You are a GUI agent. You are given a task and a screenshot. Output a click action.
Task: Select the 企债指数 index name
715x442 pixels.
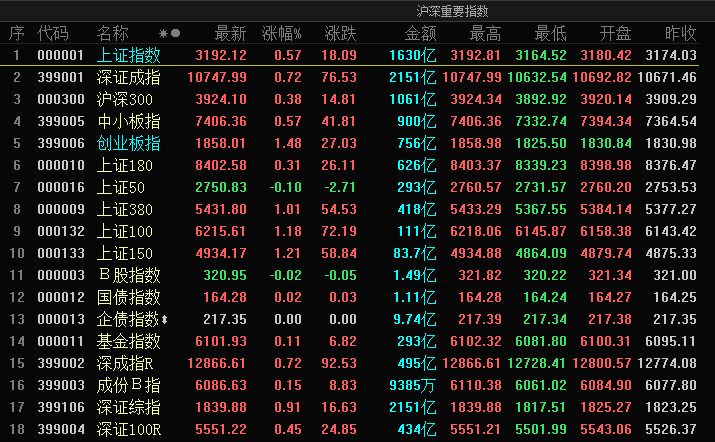coord(128,319)
